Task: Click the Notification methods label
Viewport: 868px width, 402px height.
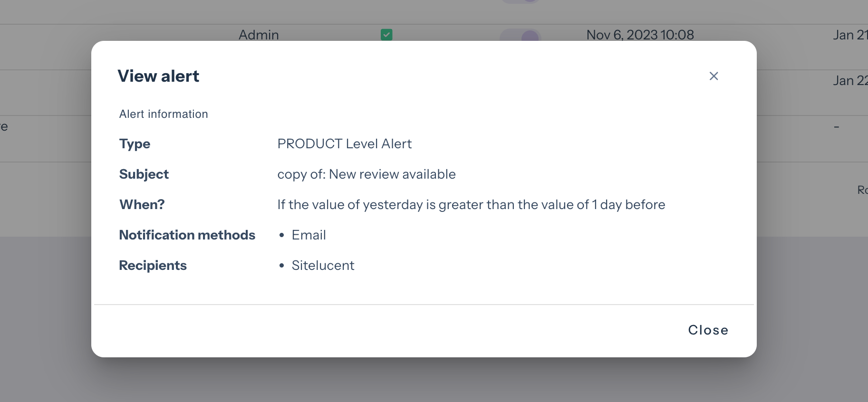Action: tap(187, 235)
